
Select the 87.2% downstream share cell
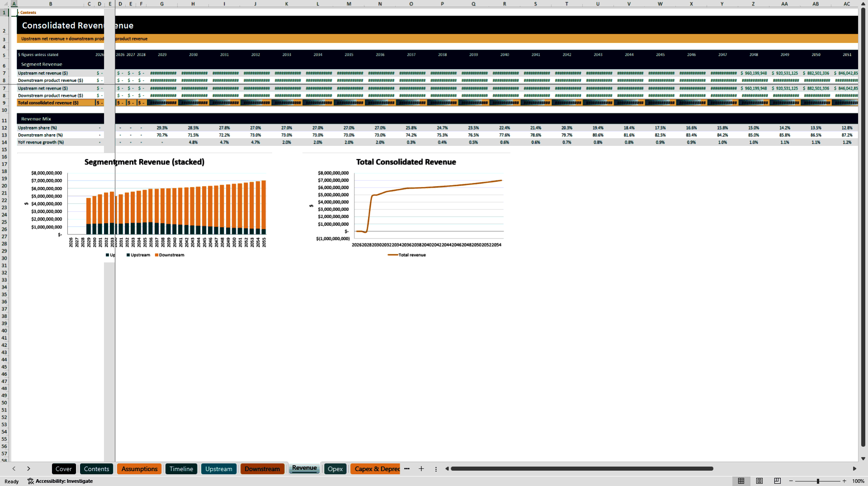point(847,135)
